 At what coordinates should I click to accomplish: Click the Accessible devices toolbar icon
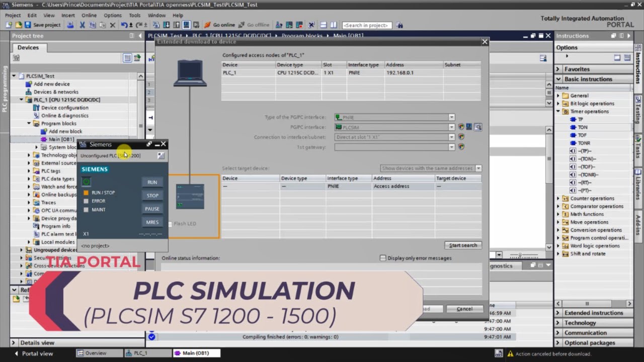[x=279, y=25]
